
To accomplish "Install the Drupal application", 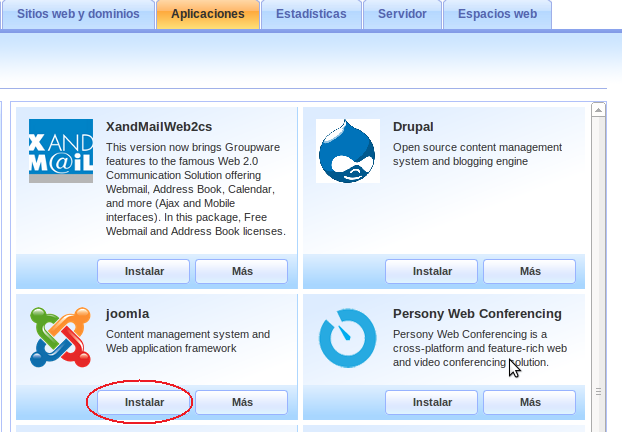I will click(432, 271).
